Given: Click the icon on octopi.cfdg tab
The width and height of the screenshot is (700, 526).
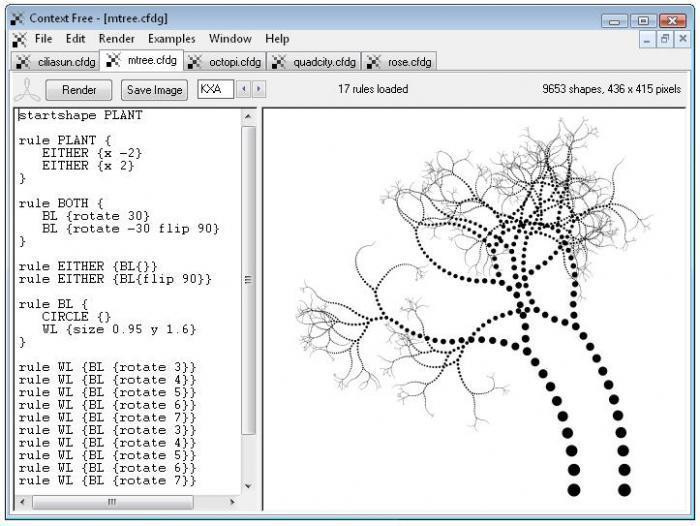Looking at the screenshot, I should pyautogui.click(x=194, y=62).
